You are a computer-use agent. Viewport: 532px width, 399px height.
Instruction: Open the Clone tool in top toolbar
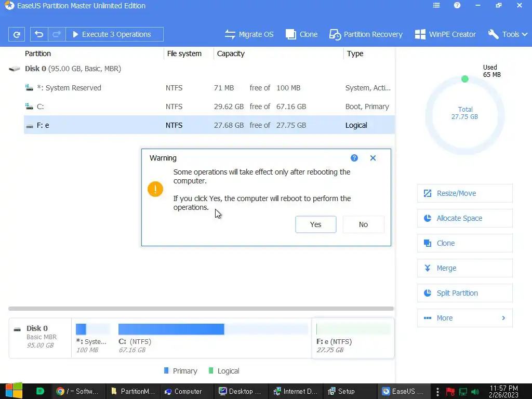point(301,34)
